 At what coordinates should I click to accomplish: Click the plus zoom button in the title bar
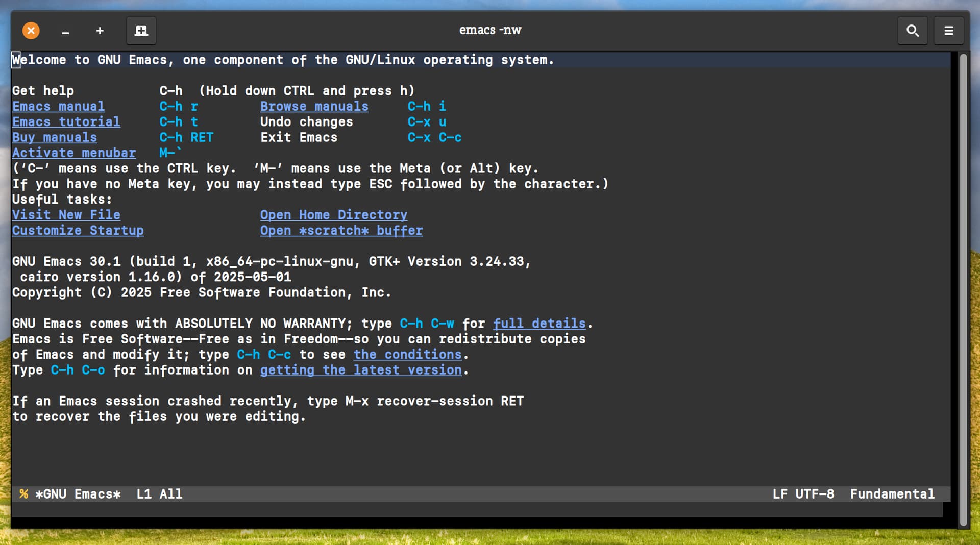click(x=100, y=31)
